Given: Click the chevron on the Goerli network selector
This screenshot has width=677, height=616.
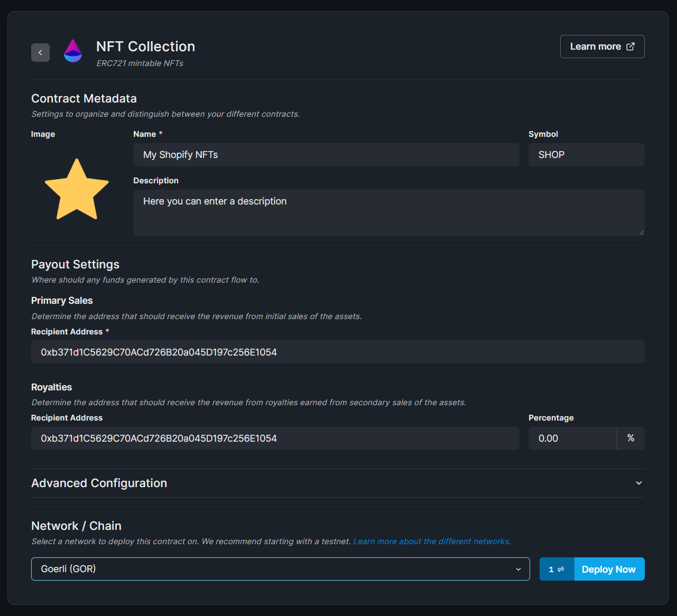Looking at the screenshot, I should tap(517, 569).
